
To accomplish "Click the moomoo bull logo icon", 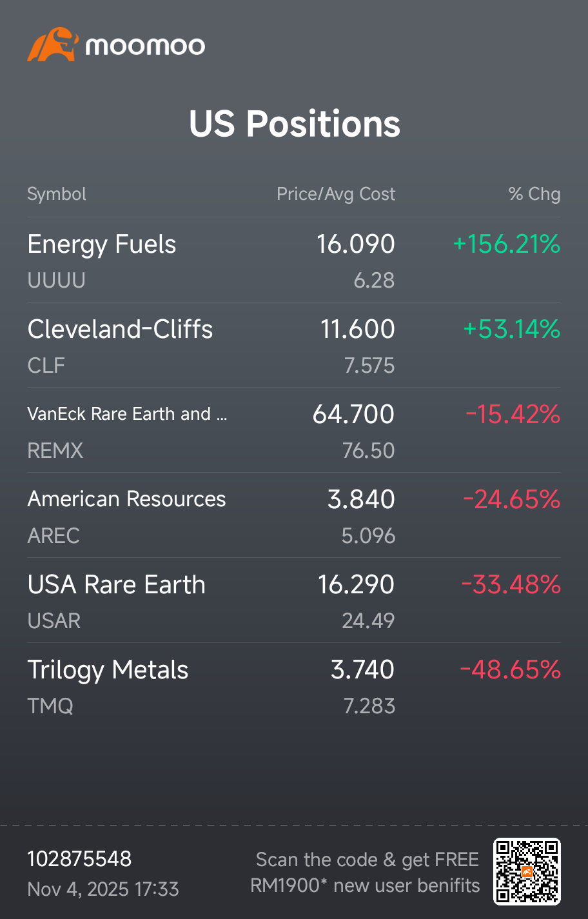I will [53, 44].
